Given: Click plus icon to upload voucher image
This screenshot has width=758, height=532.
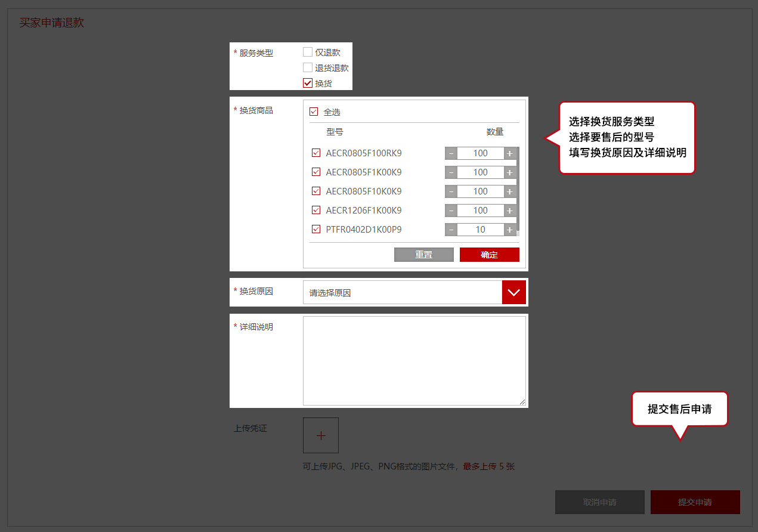Looking at the screenshot, I should pos(321,435).
